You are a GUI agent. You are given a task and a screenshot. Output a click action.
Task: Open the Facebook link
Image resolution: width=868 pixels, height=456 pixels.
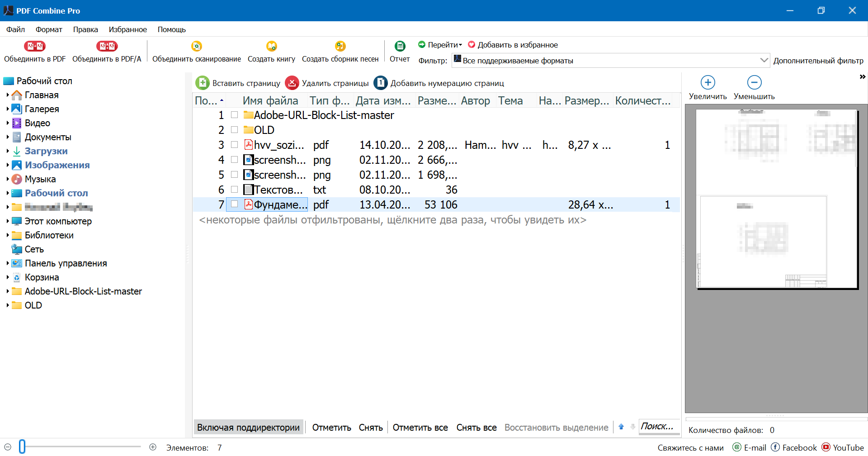[x=794, y=447]
